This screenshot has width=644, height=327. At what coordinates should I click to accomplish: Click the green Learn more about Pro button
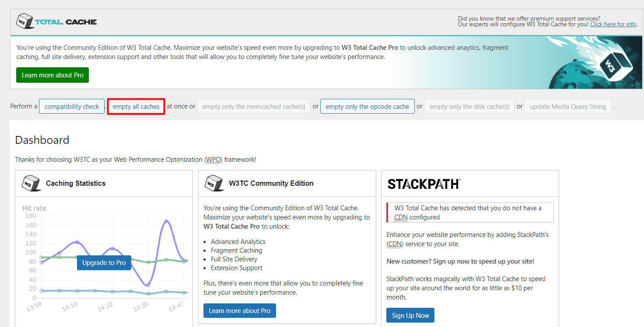tap(52, 75)
